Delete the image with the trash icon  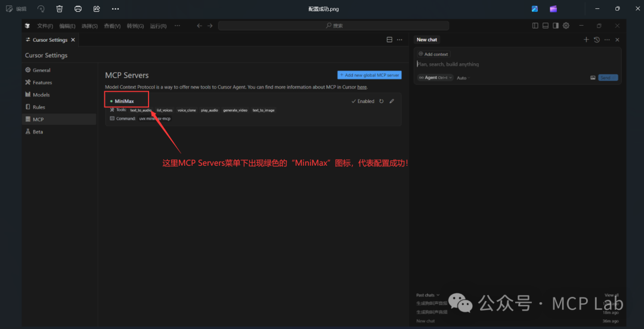tap(60, 8)
